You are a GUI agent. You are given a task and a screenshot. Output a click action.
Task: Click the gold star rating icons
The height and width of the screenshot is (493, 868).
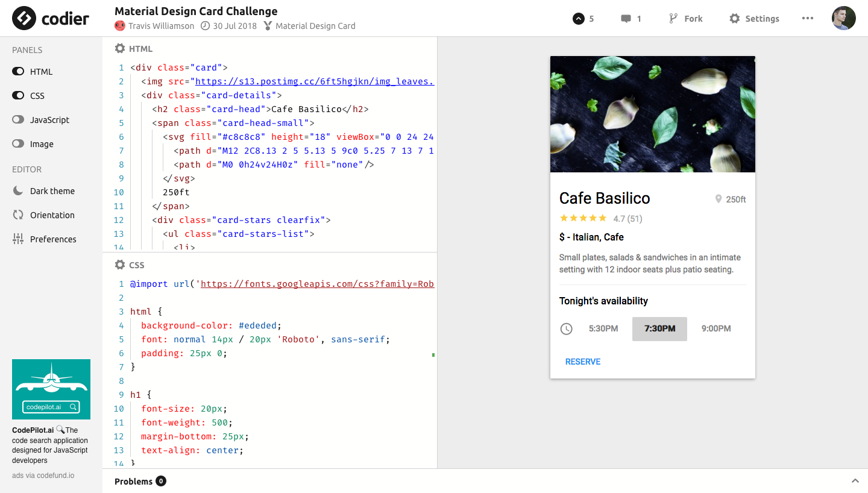point(583,218)
